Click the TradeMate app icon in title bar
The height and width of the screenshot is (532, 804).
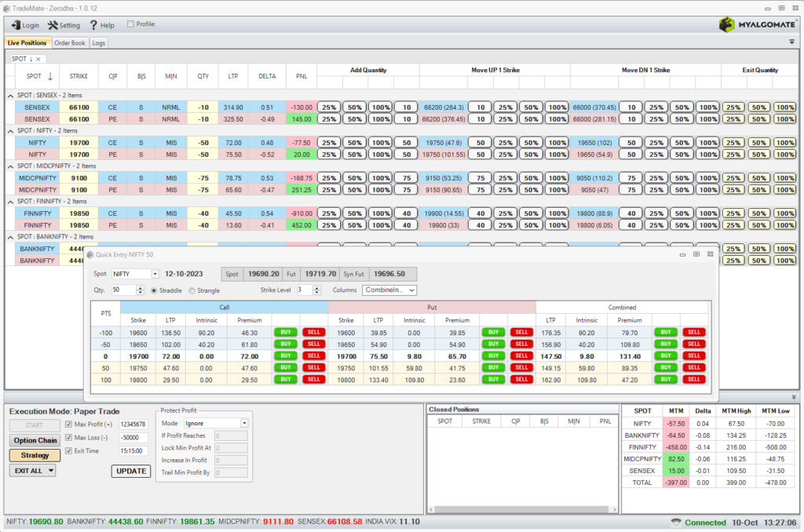coord(6,8)
